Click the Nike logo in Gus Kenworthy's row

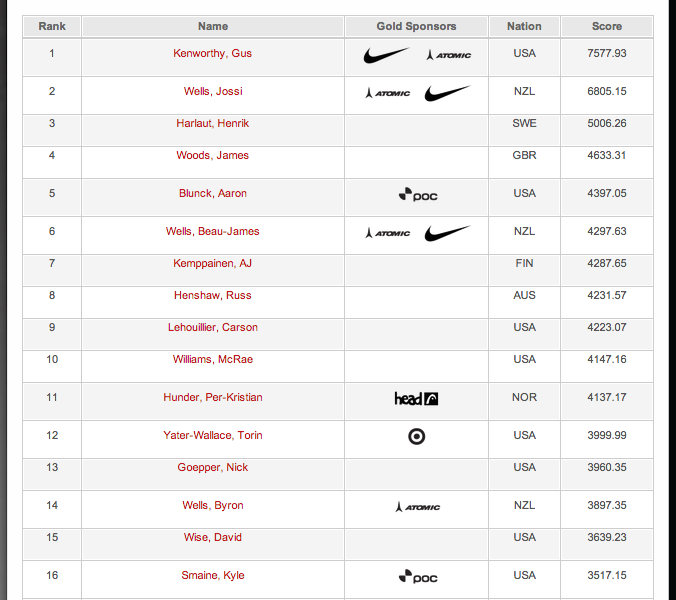click(386, 55)
